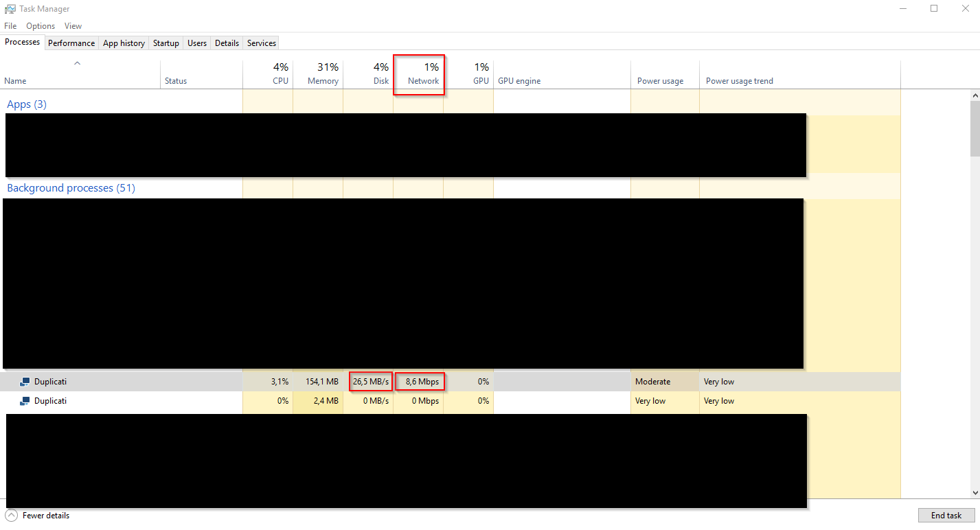
Task: Sort processes by CPU usage
Action: (x=280, y=73)
